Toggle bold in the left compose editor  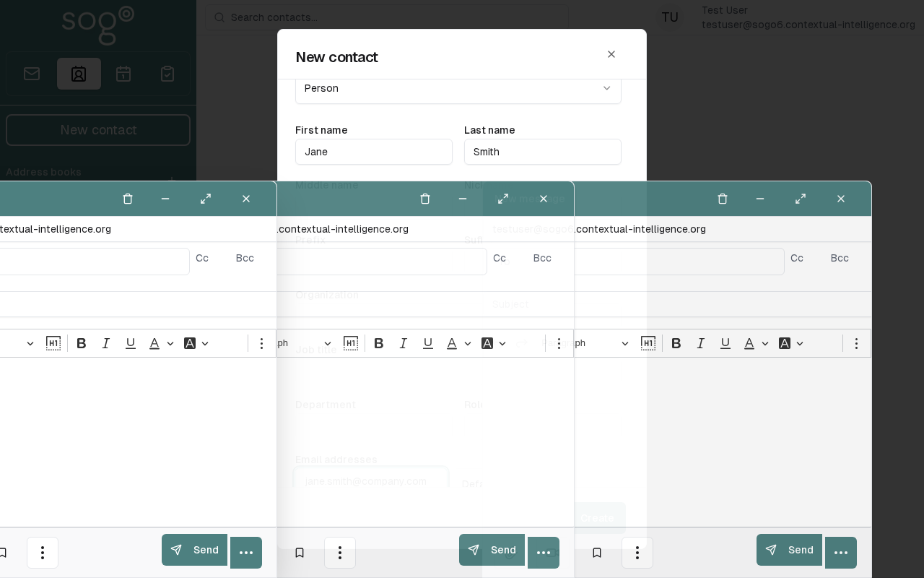[x=82, y=343]
